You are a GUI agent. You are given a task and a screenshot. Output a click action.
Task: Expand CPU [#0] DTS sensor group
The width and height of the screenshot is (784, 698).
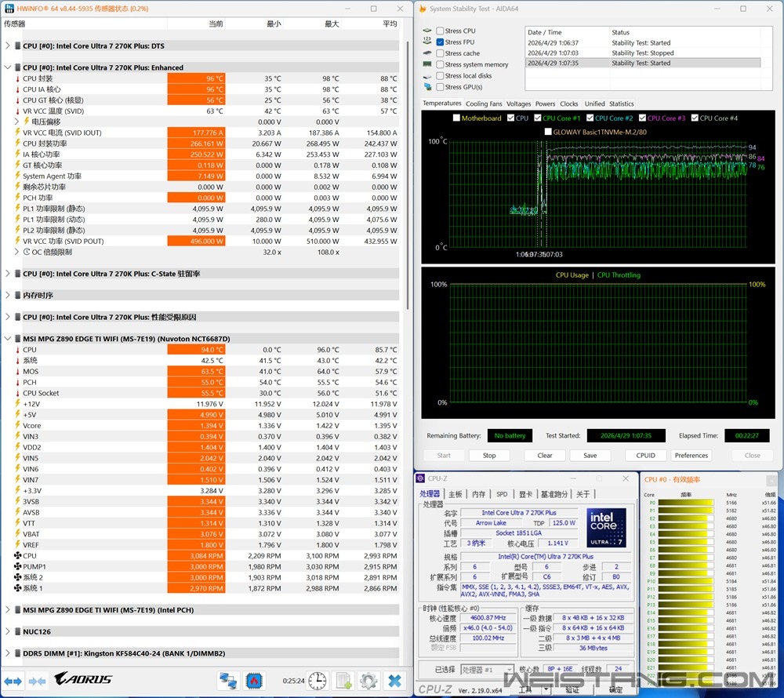[x=8, y=45]
